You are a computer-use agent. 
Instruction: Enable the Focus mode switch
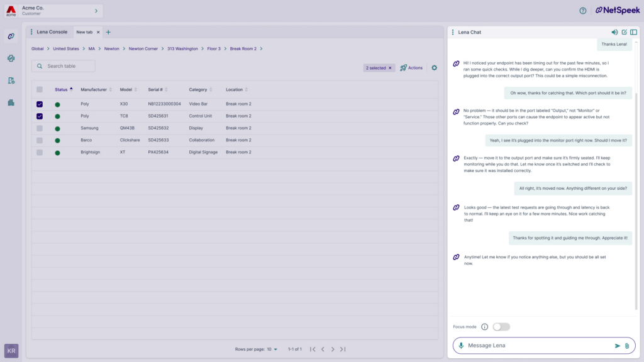pos(501,327)
